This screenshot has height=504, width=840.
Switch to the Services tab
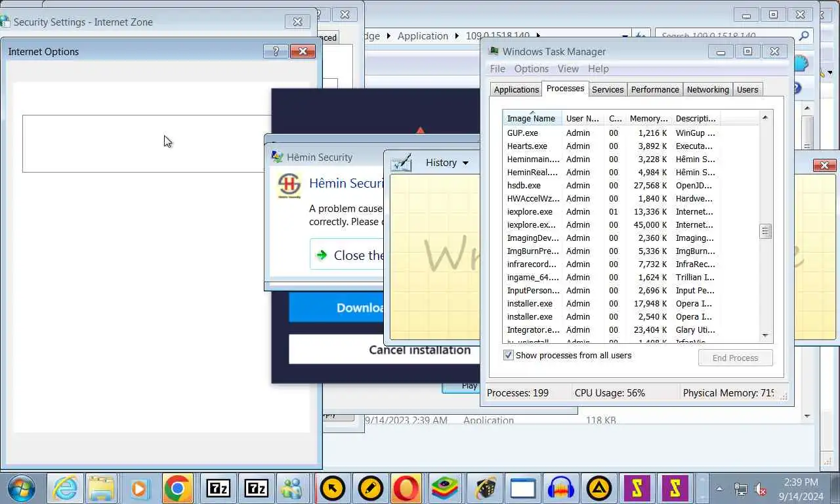pyautogui.click(x=608, y=90)
